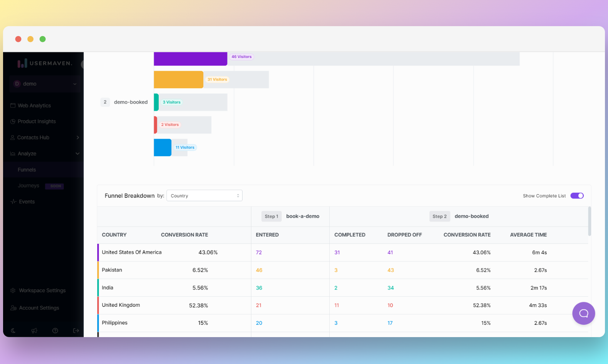Viewport: 608px width, 364px height.
Task: Click the breakdown table vertical scrollbar
Action: point(590,221)
